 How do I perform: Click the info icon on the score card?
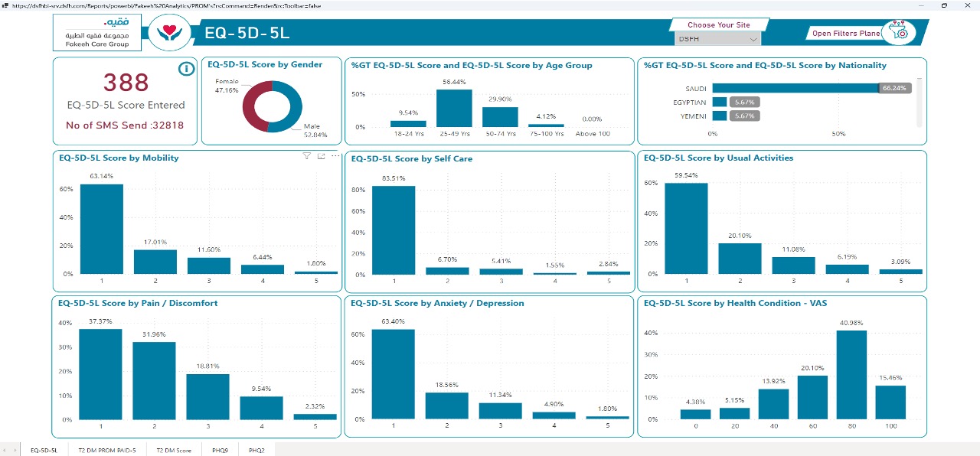point(186,69)
